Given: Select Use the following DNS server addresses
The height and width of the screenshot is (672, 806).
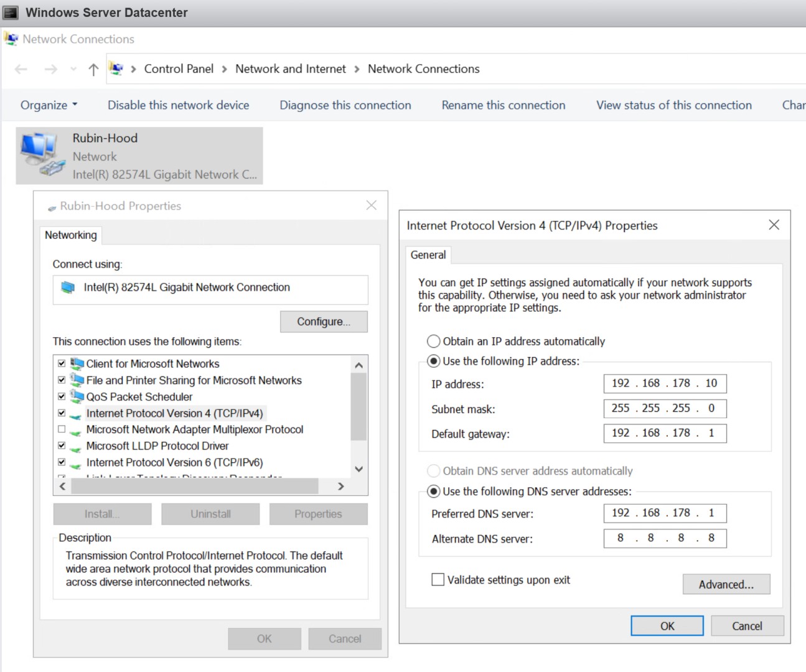Looking at the screenshot, I should (434, 491).
